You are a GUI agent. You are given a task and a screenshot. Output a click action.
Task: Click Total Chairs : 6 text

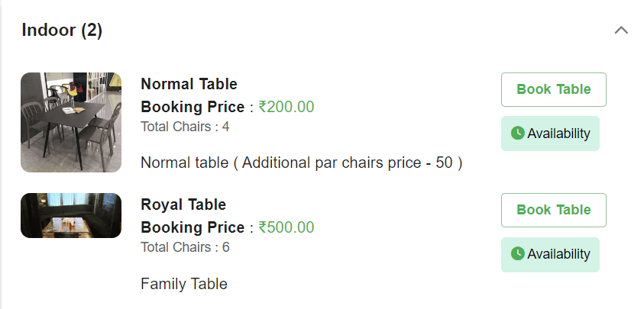(185, 247)
